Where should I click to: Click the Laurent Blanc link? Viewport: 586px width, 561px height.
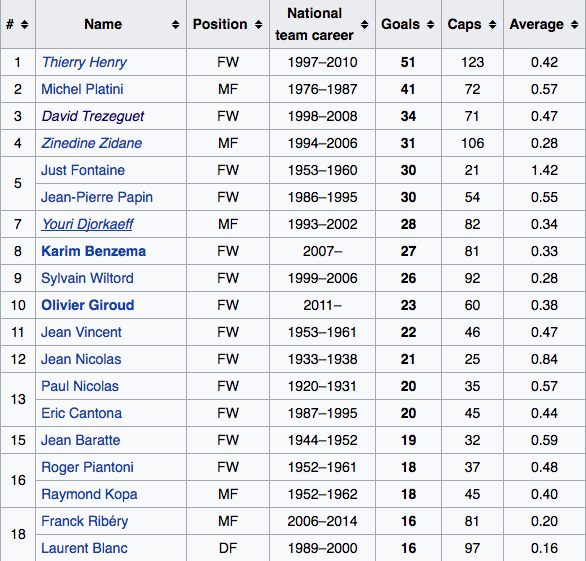click(84, 548)
